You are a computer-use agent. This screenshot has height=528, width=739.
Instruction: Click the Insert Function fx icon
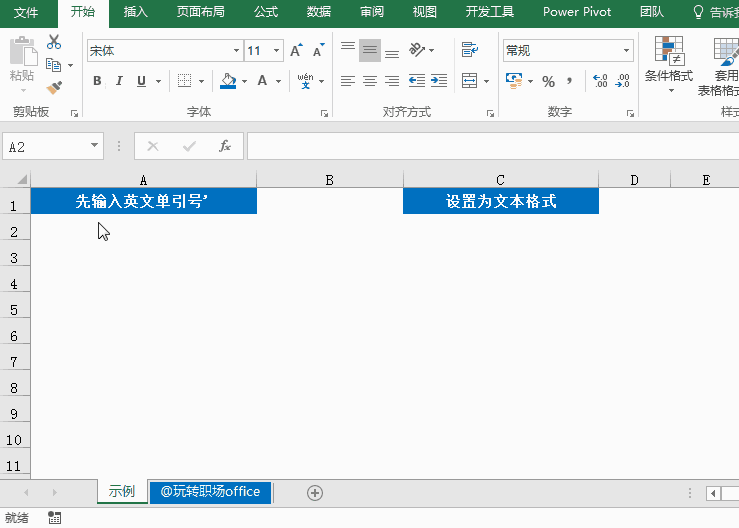(225, 146)
